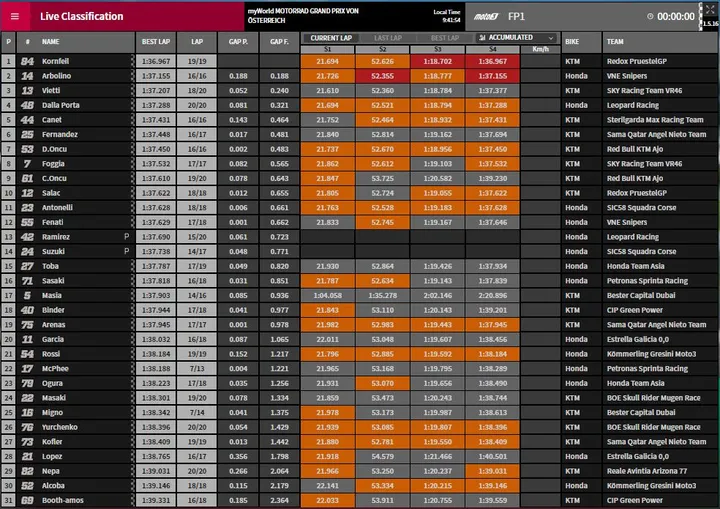
Task: Open the hamburger menu
Action: click(x=15, y=17)
